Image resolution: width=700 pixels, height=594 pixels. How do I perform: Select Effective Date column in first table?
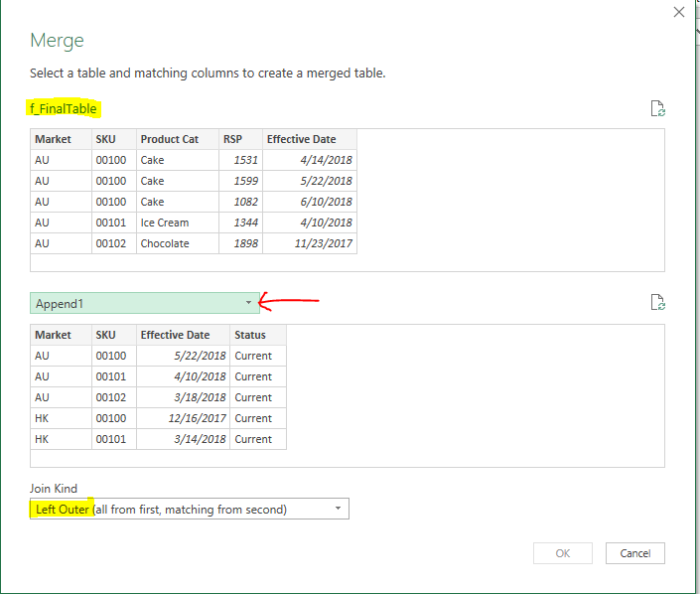[x=309, y=139]
